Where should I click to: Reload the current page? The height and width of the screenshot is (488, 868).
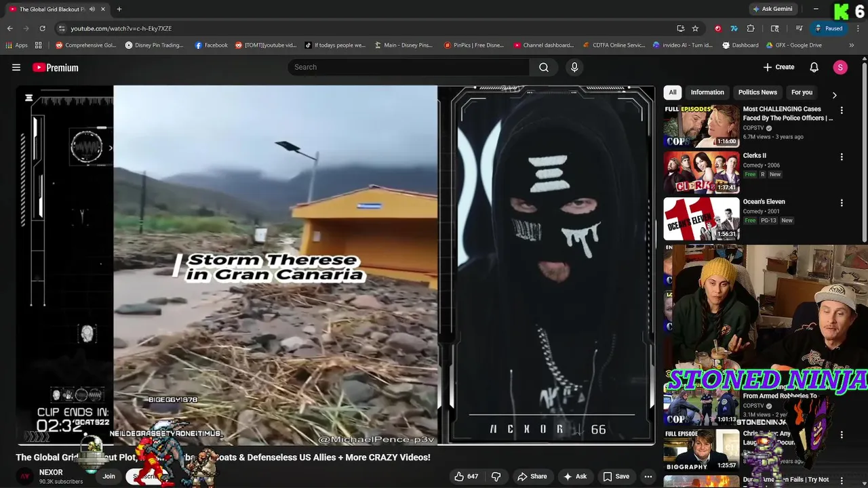42,28
